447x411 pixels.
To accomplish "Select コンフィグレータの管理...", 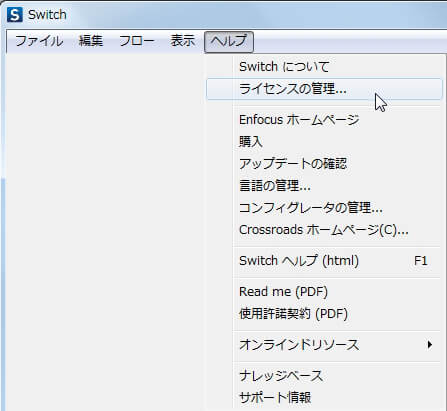I will tap(324, 208).
